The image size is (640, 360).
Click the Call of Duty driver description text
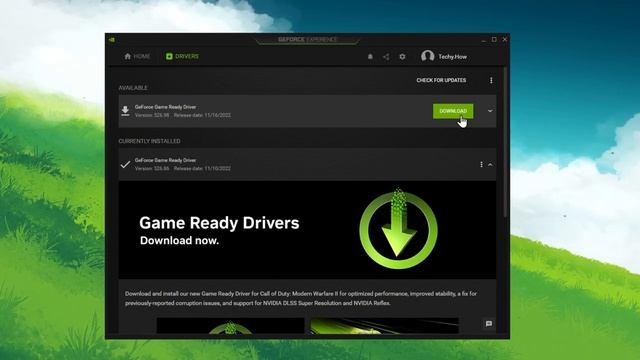click(301, 298)
